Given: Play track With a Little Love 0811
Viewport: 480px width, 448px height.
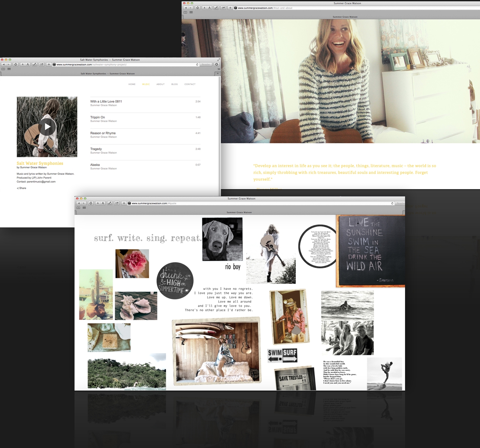Looking at the screenshot, I should click(145, 103).
